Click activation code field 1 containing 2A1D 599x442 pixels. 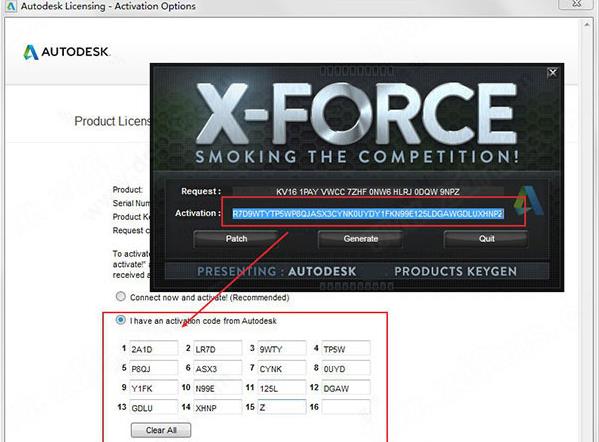click(x=154, y=349)
